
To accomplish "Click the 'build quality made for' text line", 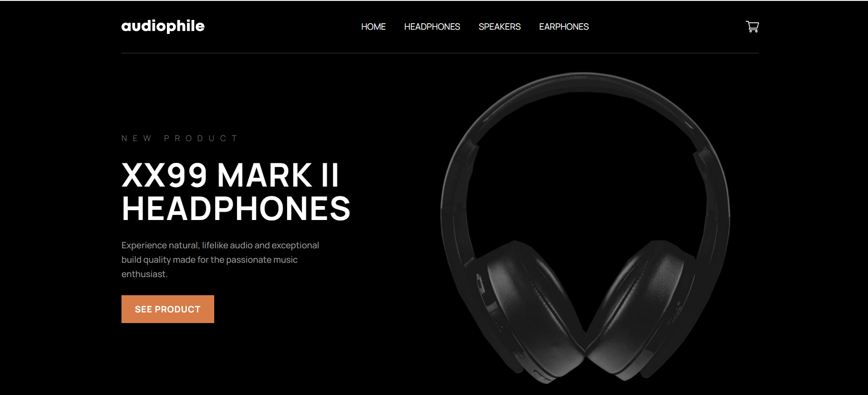I will click(x=210, y=259).
